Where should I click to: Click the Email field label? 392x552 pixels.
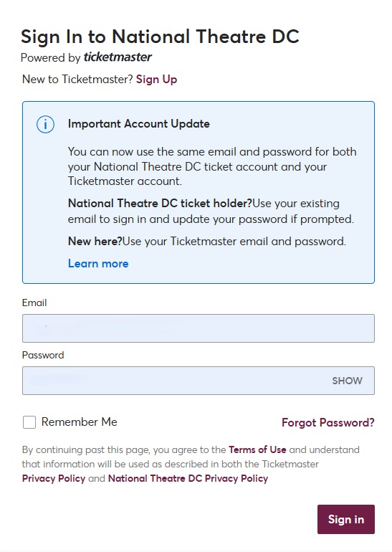34,303
